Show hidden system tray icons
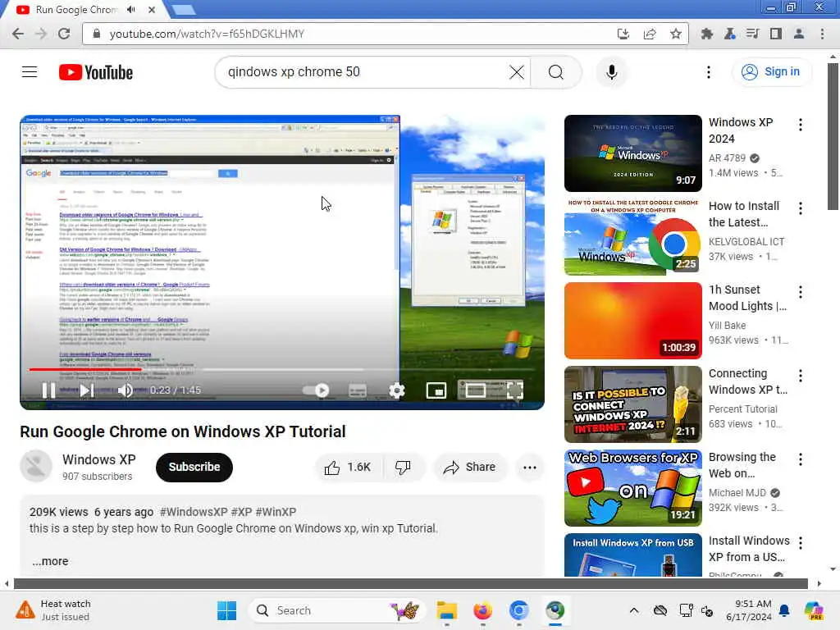Image resolution: width=840 pixels, height=630 pixels. coord(634,610)
